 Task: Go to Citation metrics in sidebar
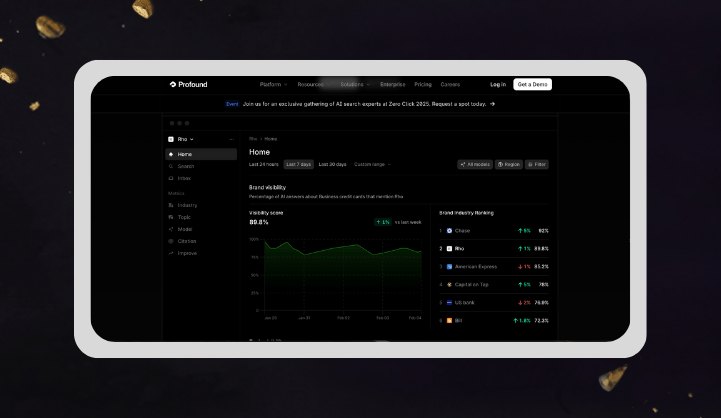tap(187, 241)
